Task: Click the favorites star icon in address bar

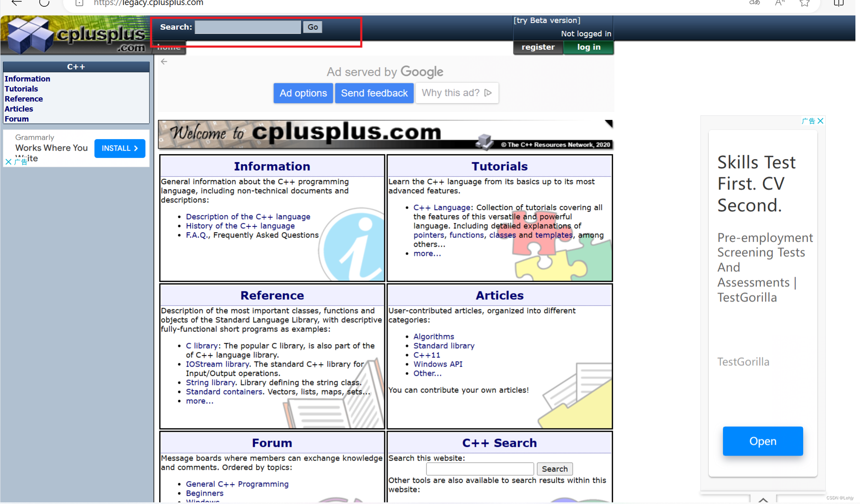Action: coord(804,3)
